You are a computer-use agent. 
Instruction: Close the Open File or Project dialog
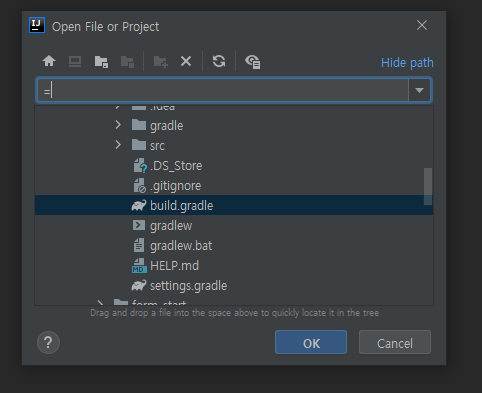tap(422, 25)
